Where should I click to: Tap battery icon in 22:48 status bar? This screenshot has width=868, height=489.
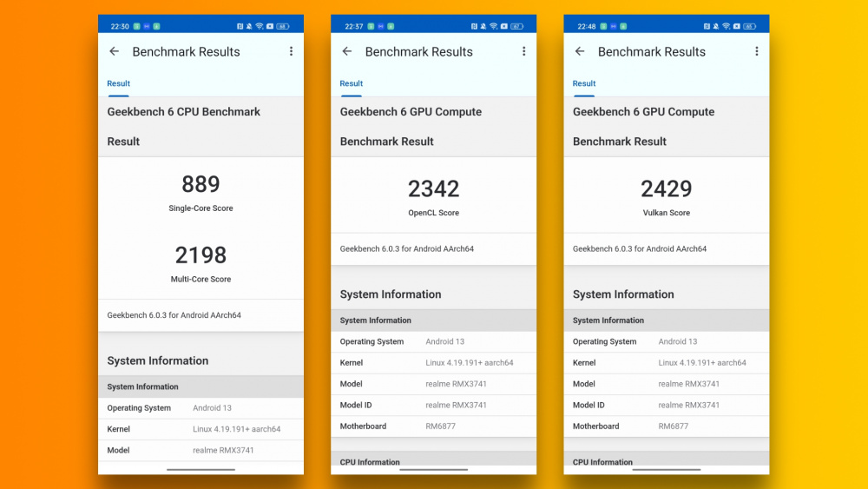(750, 26)
